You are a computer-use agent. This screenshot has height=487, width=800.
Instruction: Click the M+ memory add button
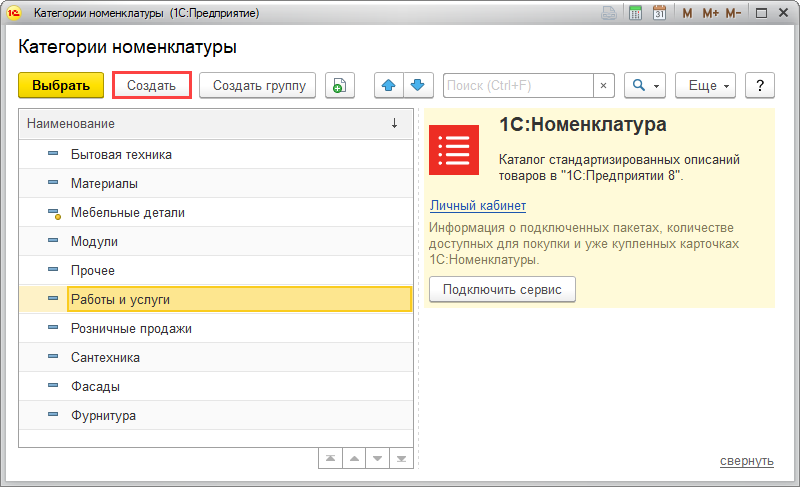(710, 13)
